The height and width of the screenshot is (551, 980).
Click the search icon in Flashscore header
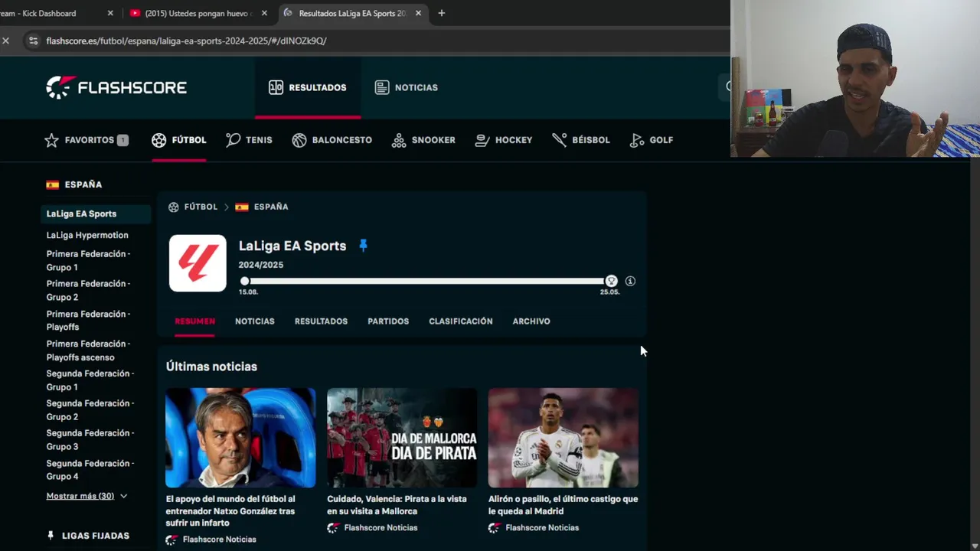(728, 87)
